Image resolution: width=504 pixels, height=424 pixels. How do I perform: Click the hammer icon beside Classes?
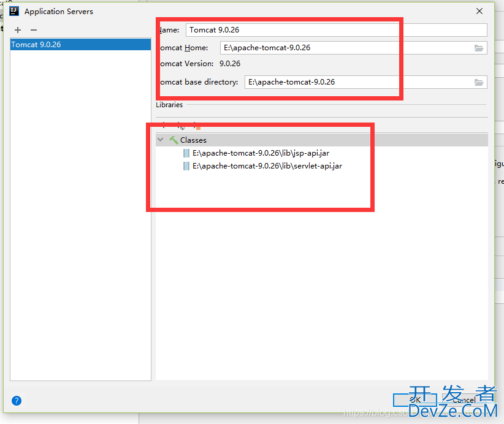click(x=174, y=140)
